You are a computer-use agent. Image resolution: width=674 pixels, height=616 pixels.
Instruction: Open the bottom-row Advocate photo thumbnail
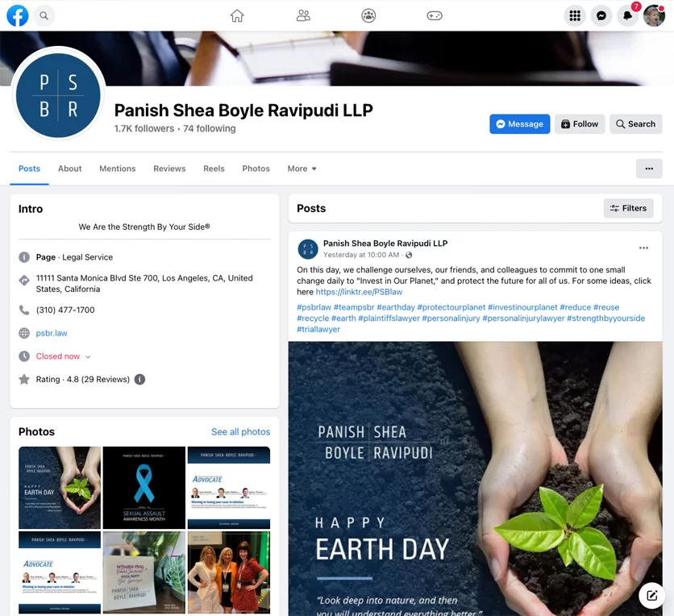60,572
